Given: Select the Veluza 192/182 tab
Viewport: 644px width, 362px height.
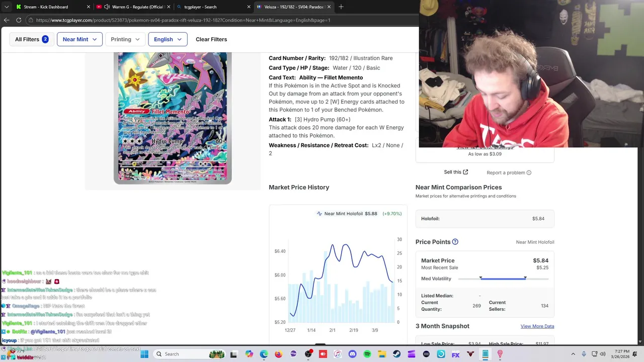Looking at the screenshot, I should point(293,7).
